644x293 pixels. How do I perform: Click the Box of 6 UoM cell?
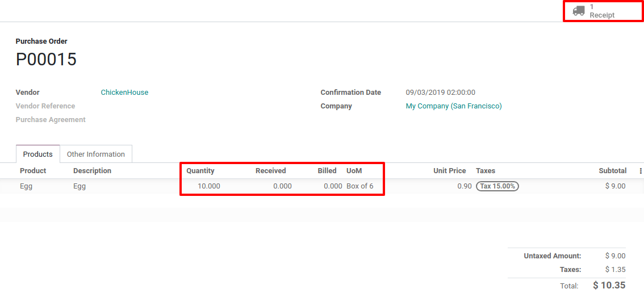[x=359, y=186]
